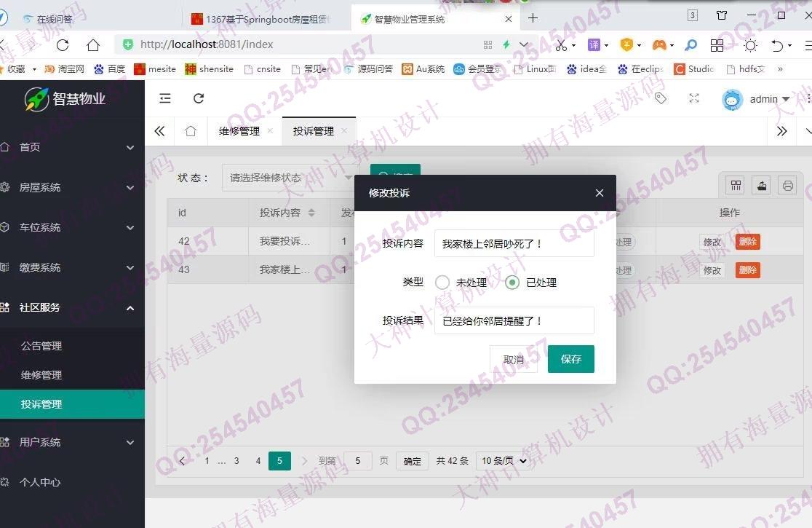Select the 未处理 radio button
This screenshot has width=812, height=528.
[x=442, y=283]
